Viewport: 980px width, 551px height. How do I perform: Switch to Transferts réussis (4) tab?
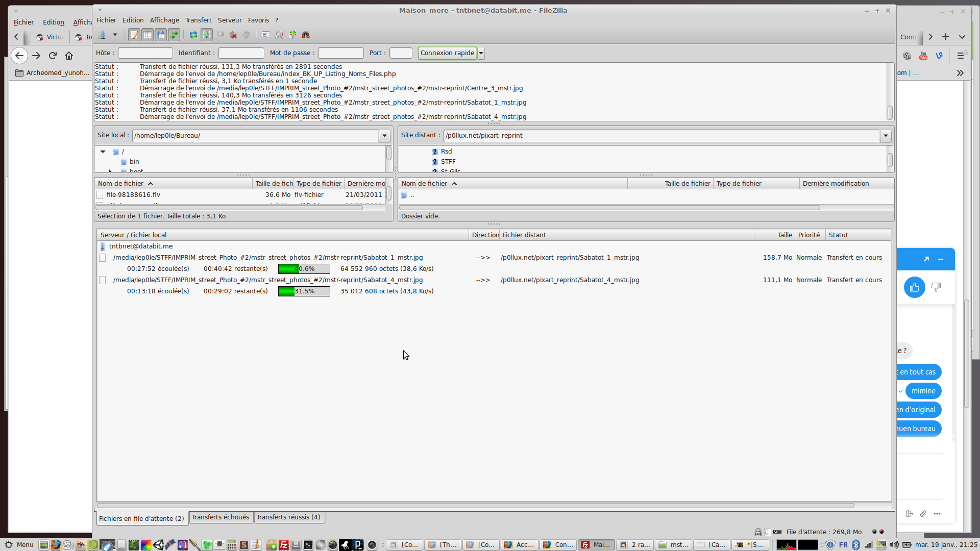(x=288, y=517)
